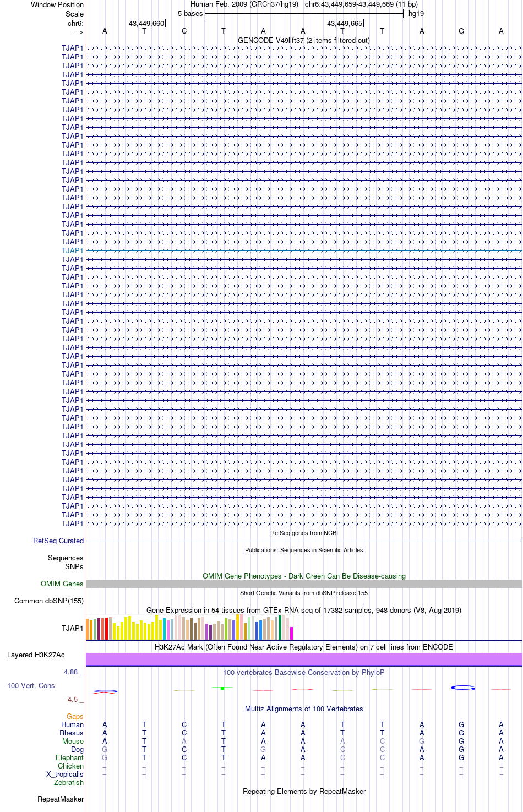Open Short Genetic Variants from dbSNP title
523x812 pixels.
coord(304,593)
